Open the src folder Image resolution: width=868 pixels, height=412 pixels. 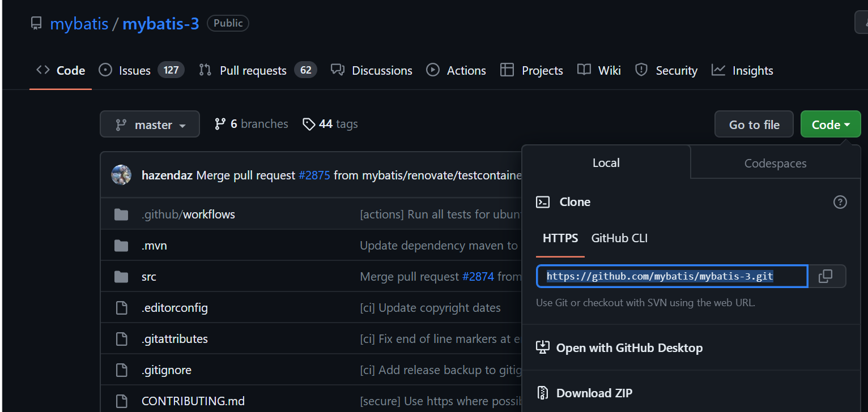149,277
